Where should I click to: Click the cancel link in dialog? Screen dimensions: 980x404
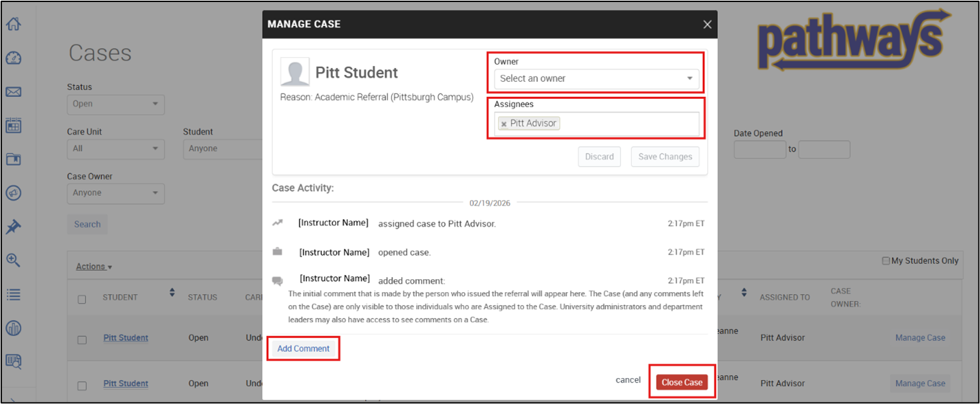(x=628, y=380)
